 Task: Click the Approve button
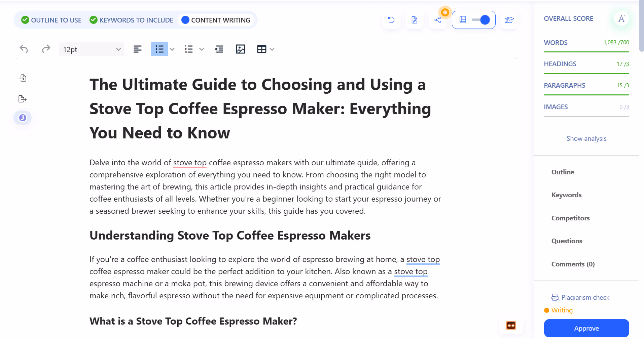[586, 328]
